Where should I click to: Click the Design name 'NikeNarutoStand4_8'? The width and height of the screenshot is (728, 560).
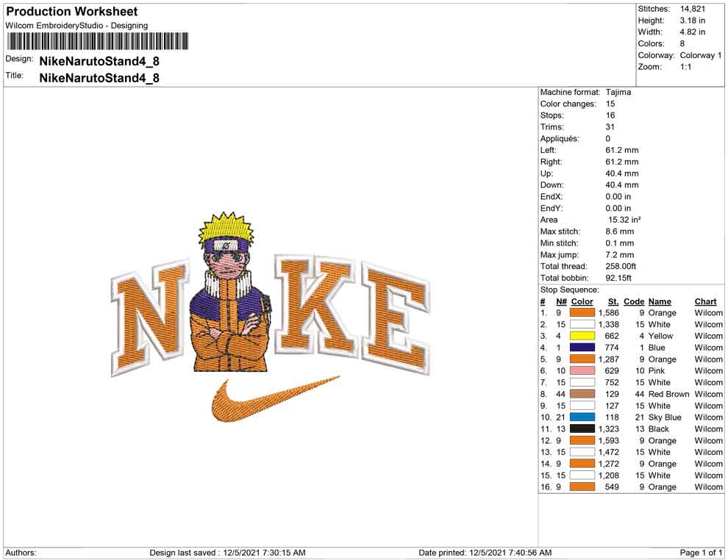tap(99, 61)
